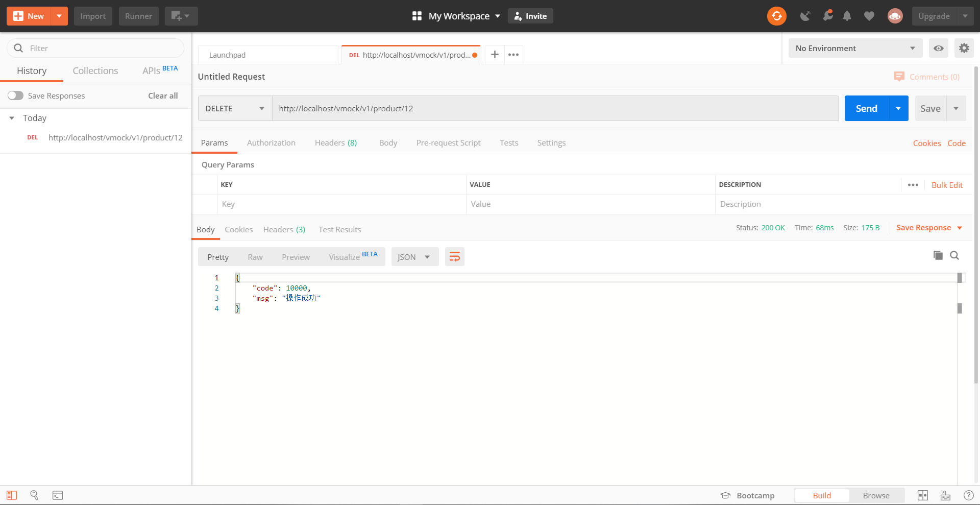980x505 pixels.
Task: Open the Save button dropdown arrow
Action: 956,108
